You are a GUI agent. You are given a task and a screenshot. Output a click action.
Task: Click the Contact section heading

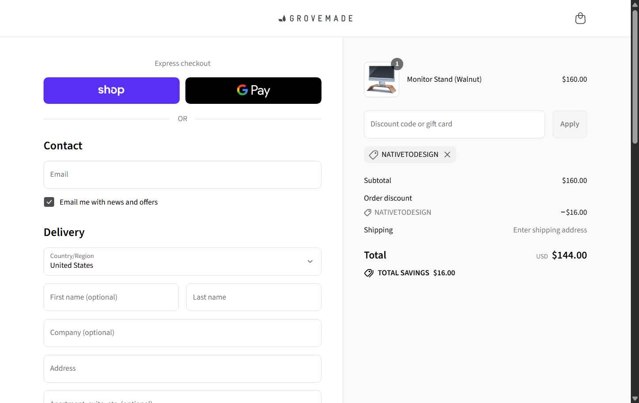63,145
